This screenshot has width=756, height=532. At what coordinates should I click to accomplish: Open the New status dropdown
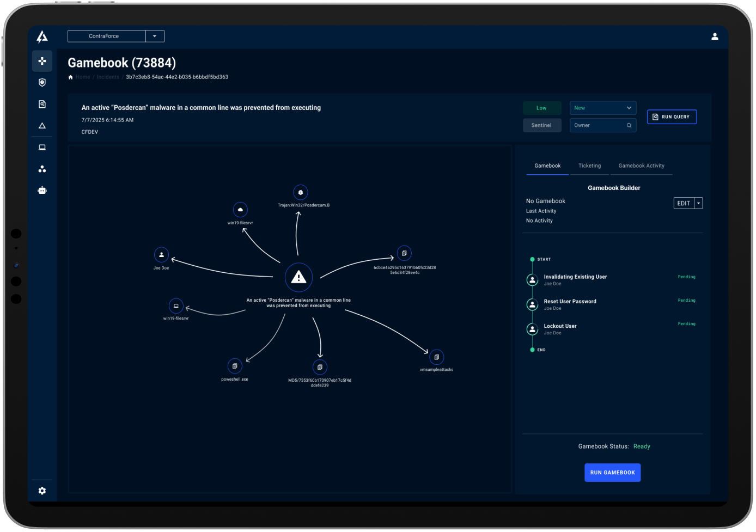(x=602, y=108)
